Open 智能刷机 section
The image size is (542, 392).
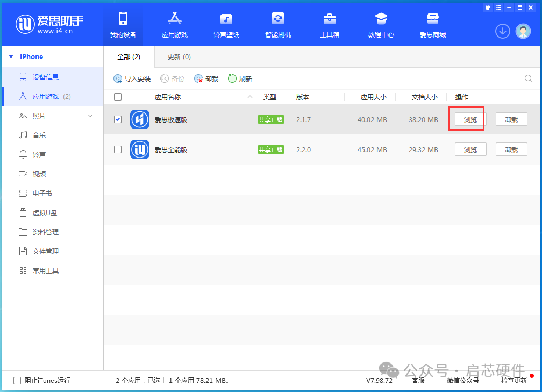coord(278,25)
